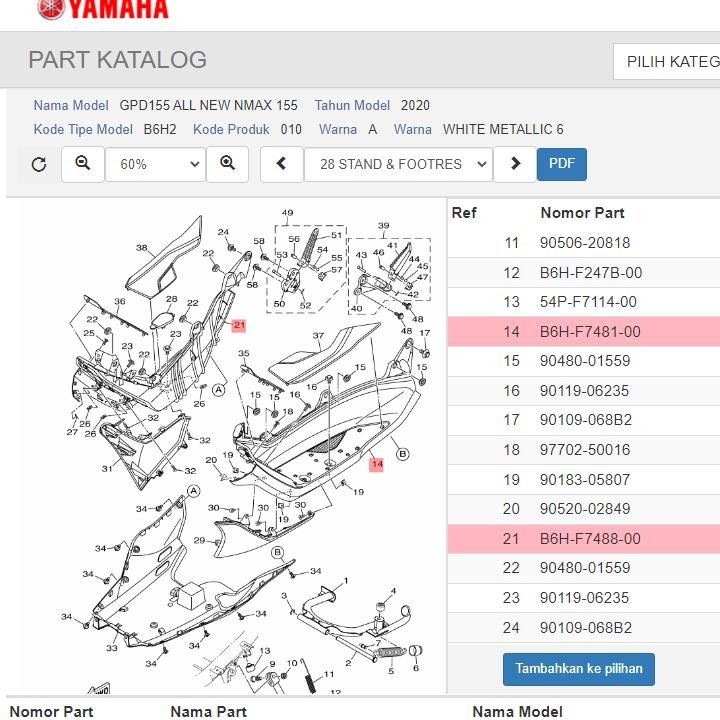Viewport: 720px width, 720px height.
Task: Click the Yamaha logo
Action: [x=103, y=10]
